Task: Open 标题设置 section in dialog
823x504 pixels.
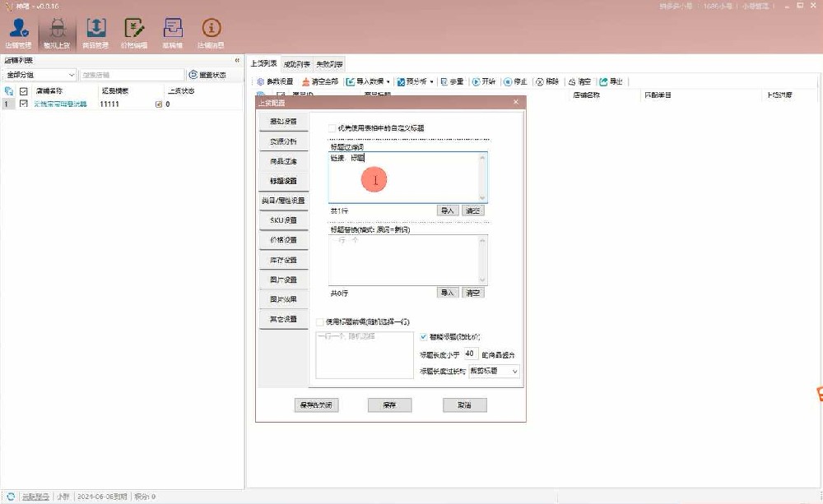Action: 283,180
